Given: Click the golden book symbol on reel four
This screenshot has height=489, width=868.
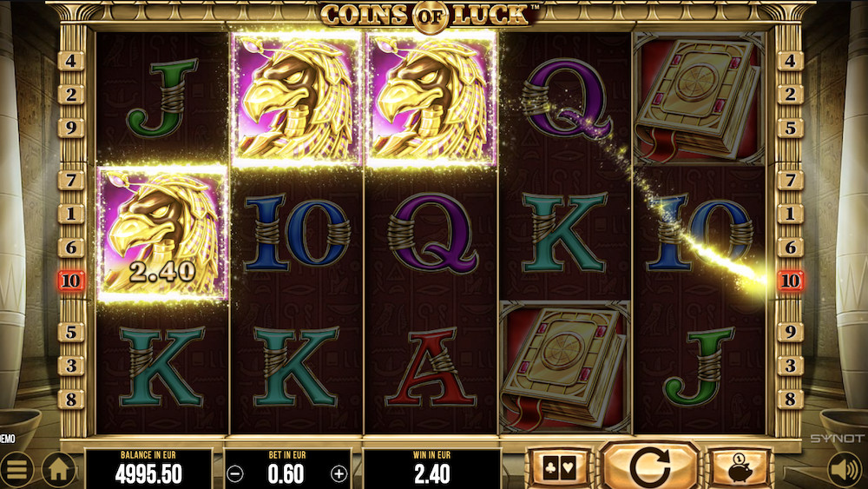Looking at the screenshot, I should [x=565, y=367].
